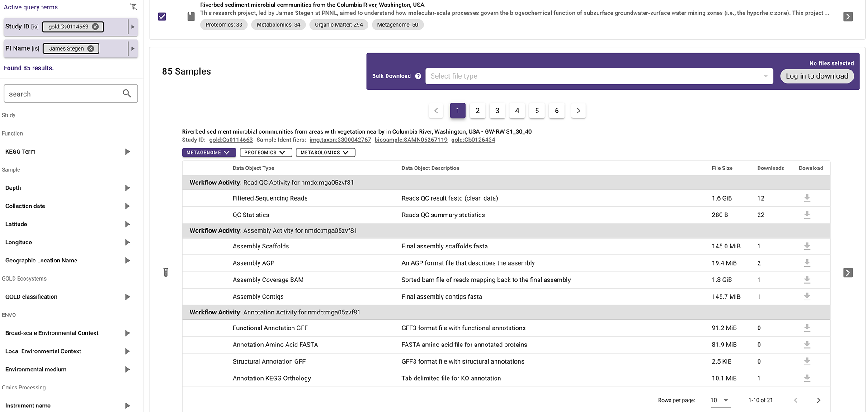Expand Local Environmental Context facet

tap(127, 351)
